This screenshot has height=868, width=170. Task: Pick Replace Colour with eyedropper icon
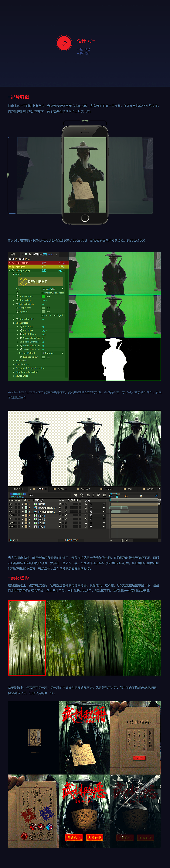[x=48, y=357]
